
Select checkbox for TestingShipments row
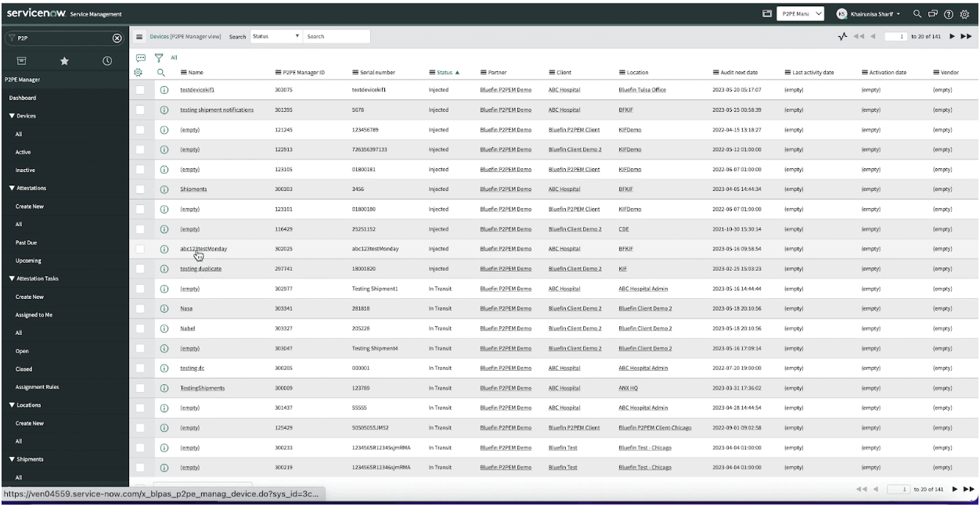(141, 388)
